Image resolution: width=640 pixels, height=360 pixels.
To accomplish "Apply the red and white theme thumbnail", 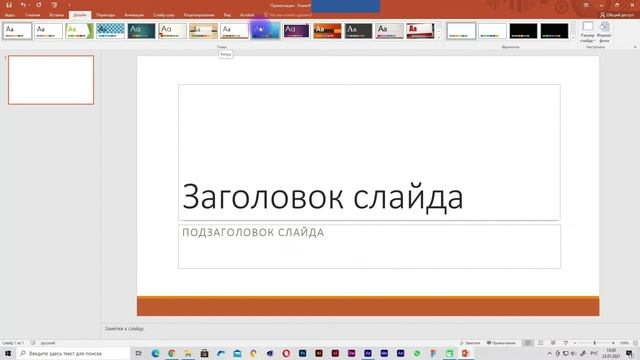I will pyautogui.click(x=420, y=31).
